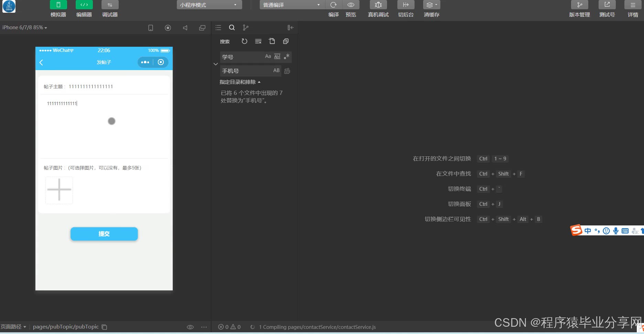Click the search result summary text
The image size is (644, 334).
coord(252,97)
